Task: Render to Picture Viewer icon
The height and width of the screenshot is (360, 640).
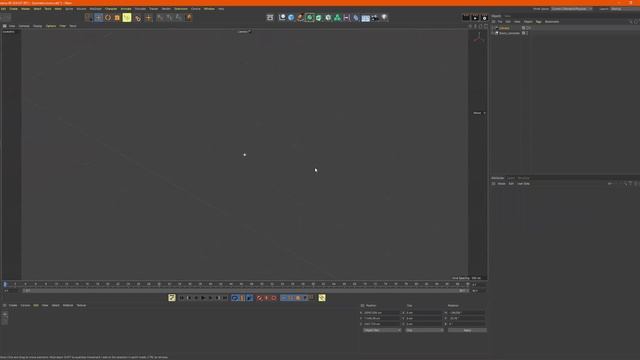Action: tap(475, 18)
